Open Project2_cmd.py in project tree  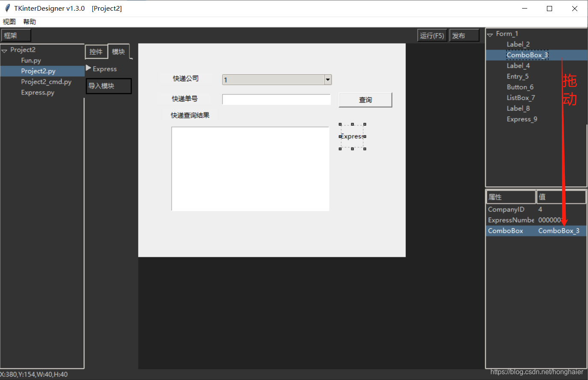pos(46,82)
